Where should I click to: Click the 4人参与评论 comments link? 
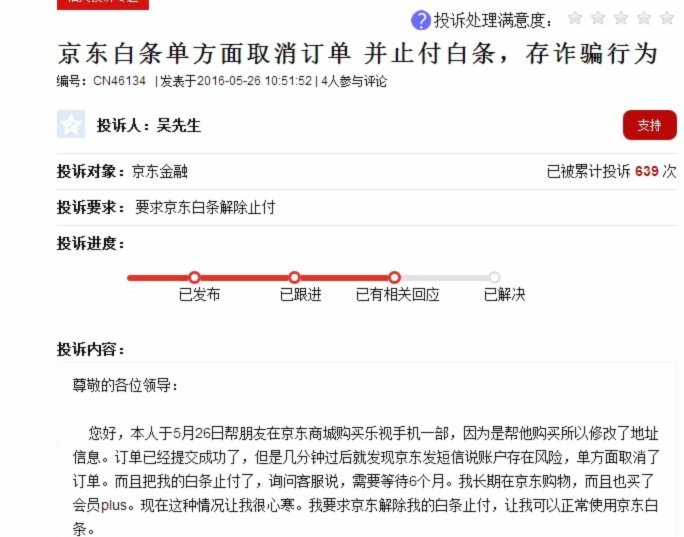[x=354, y=81]
